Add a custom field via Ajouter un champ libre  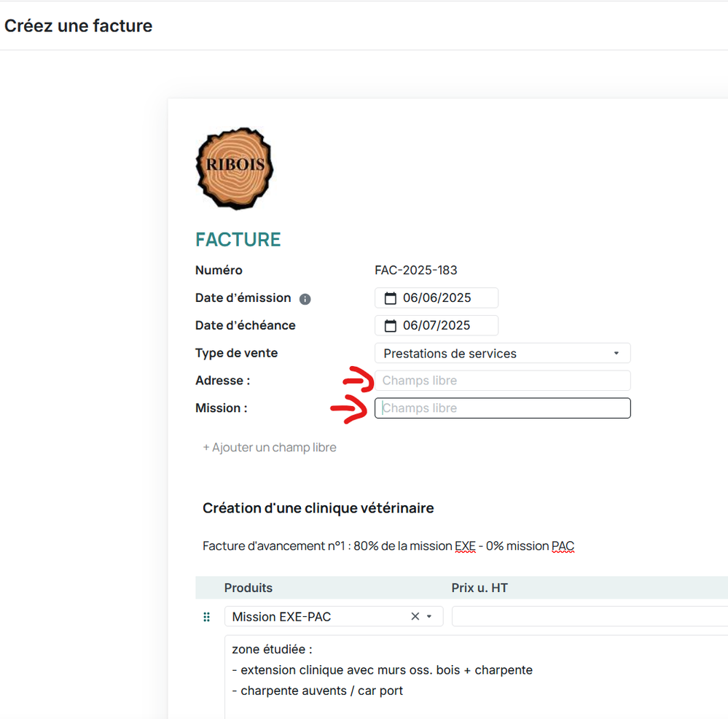270,448
